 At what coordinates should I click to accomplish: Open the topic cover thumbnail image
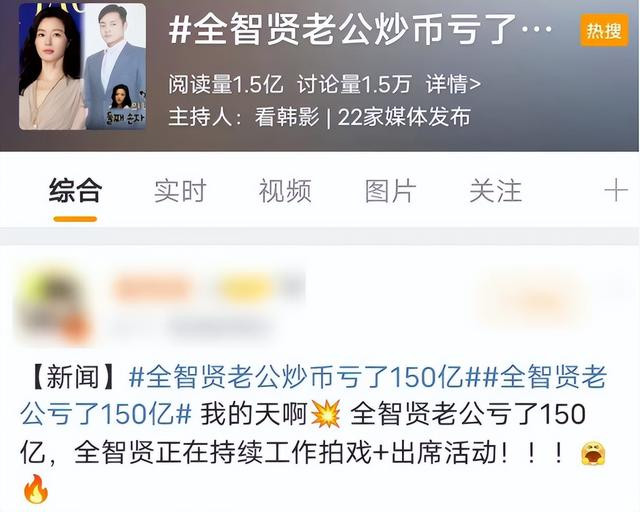click(x=82, y=67)
